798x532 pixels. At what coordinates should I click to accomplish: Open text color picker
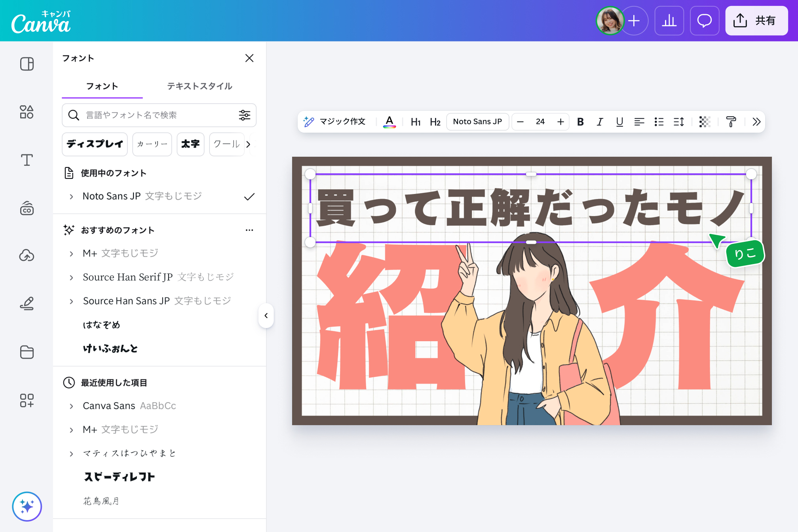click(x=389, y=122)
